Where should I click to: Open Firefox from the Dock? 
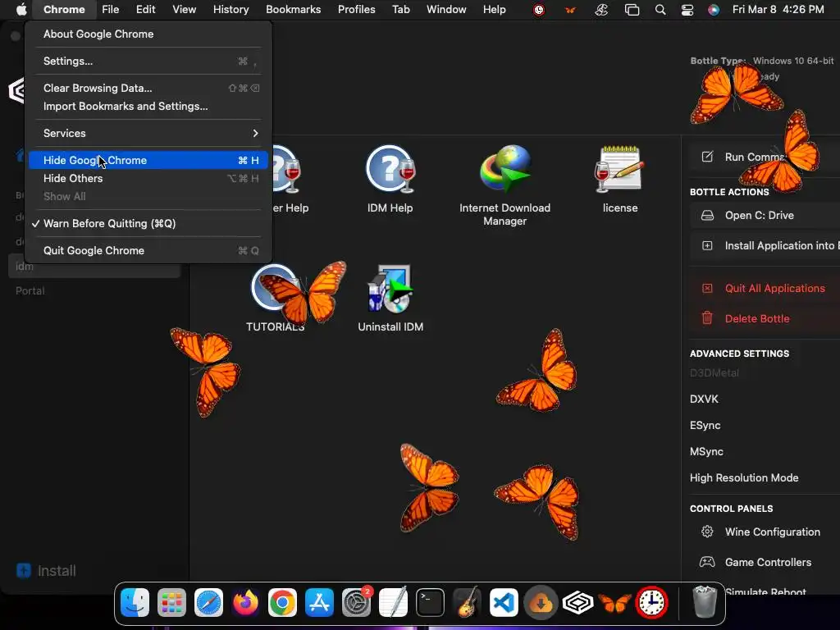click(x=245, y=603)
